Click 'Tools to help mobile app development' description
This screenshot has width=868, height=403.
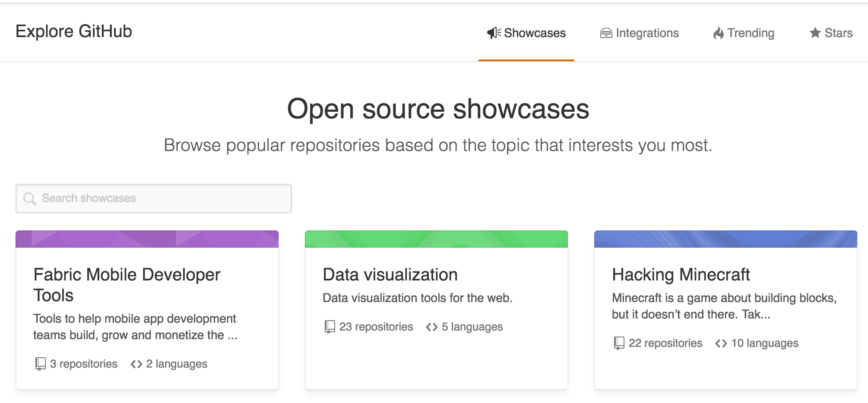136,327
